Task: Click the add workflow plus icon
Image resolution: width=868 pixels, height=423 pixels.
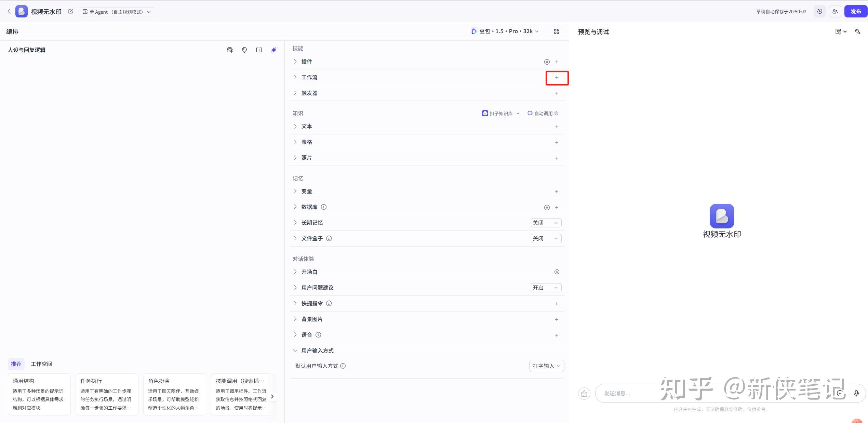Action: pos(557,78)
